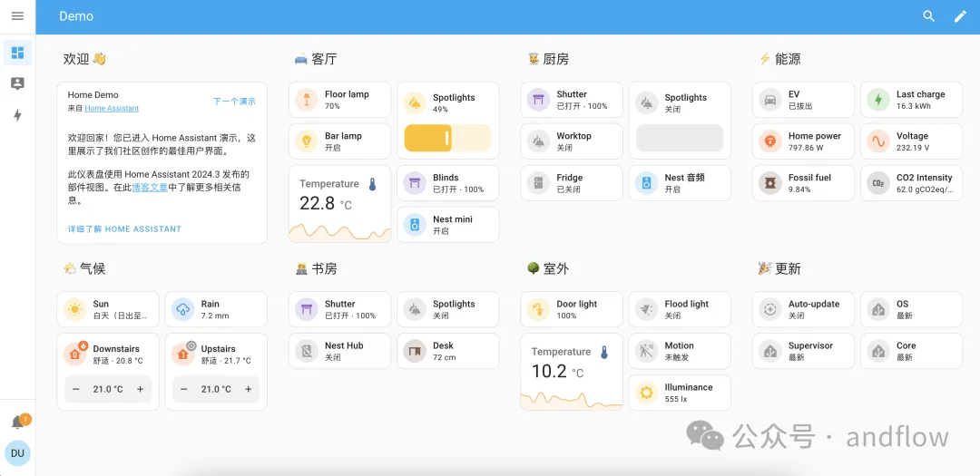Toggle the living room Spotlights icon
The height and width of the screenshot is (476, 980).
415,103
